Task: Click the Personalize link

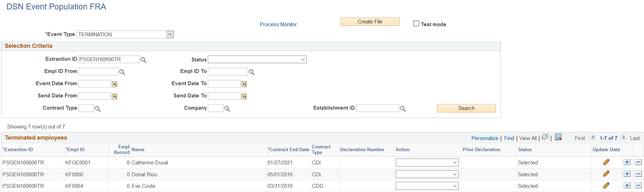Action: [485, 138]
